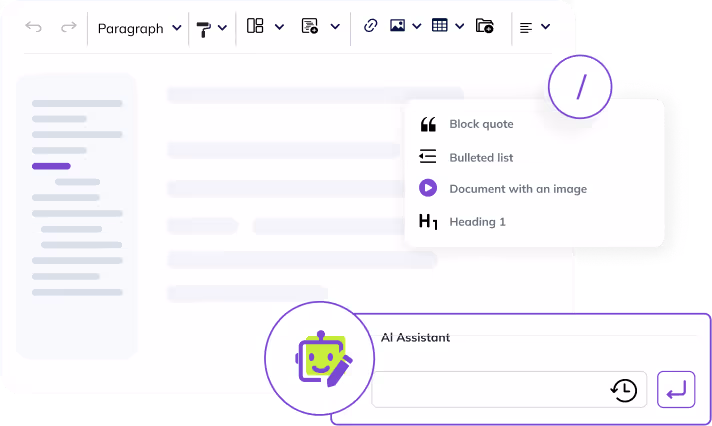Expand the insert image dropdown arrow
The image size is (712, 426).
point(416,27)
